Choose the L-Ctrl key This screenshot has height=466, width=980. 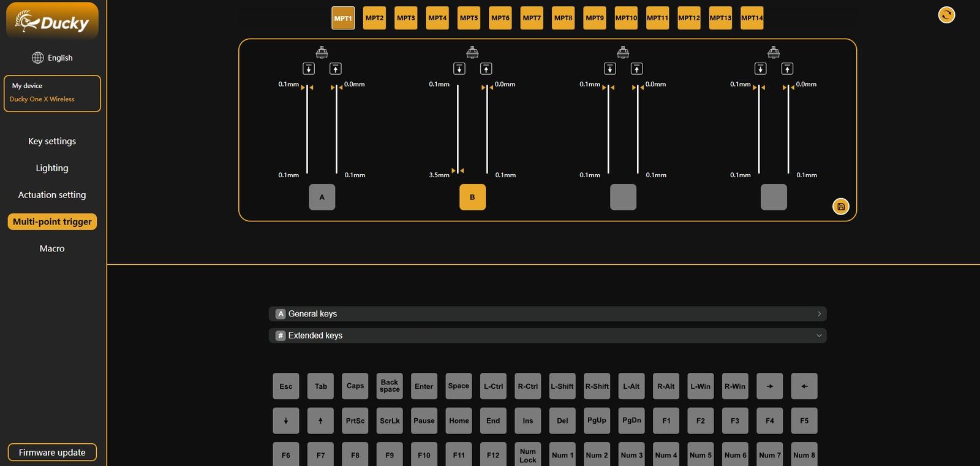pyautogui.click(x=493, y=386)
